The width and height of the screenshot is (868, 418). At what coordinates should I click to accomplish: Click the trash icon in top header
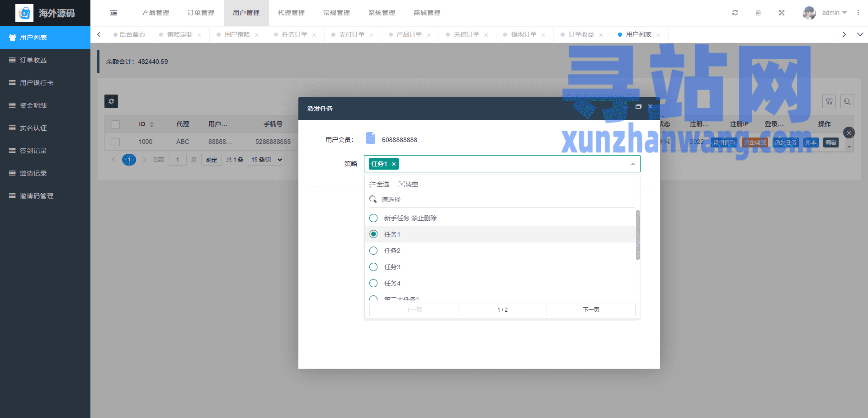pos(758,13)
